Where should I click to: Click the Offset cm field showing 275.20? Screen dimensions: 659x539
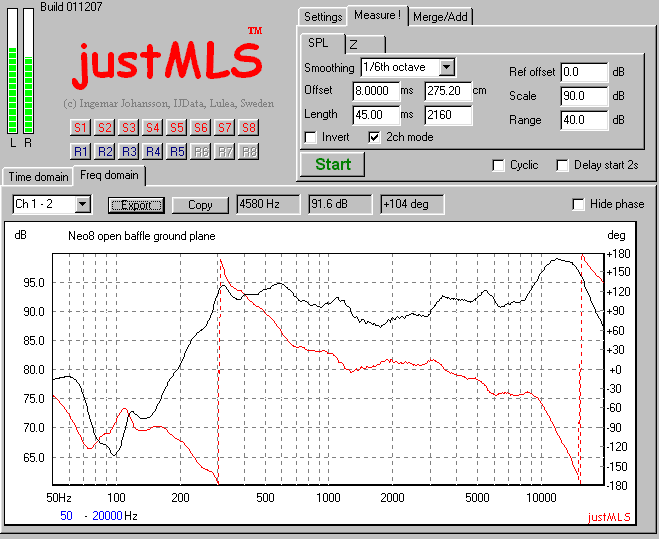[448, 91]
